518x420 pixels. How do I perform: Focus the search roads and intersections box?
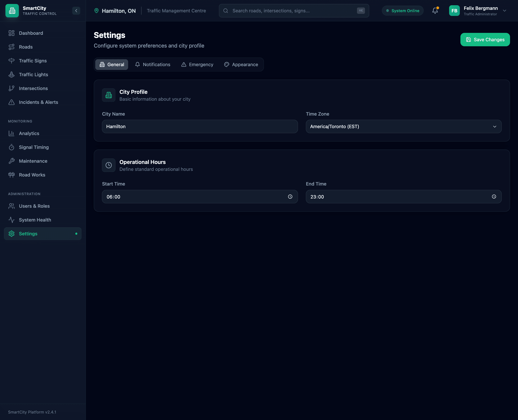point(294,11)
